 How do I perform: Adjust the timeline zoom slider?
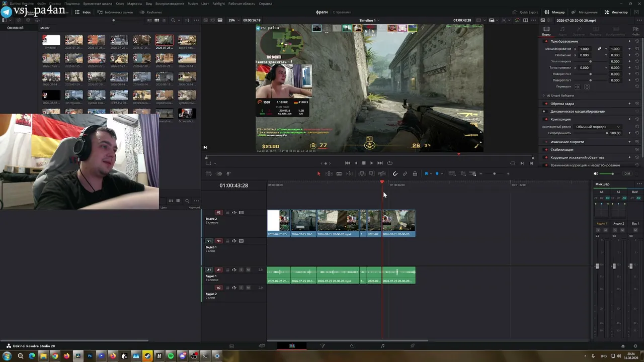494,174
